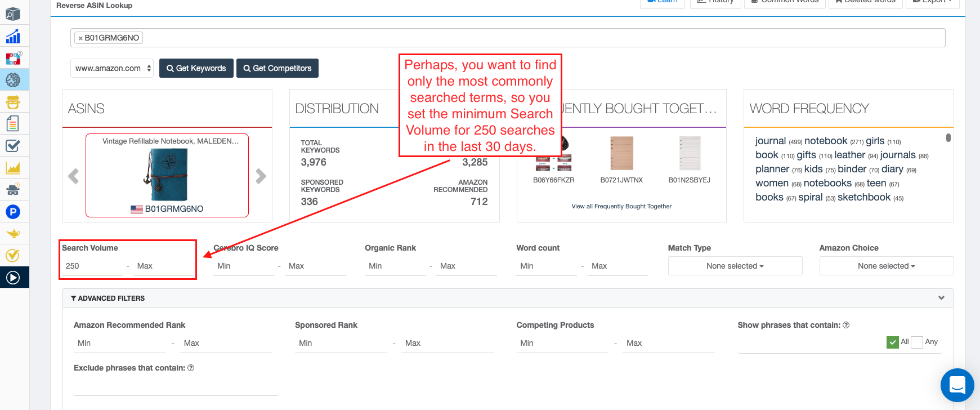The height and width of the screenshot is (410, 980).
Task: Click the Get Keywords button
Action: point(196,68)
